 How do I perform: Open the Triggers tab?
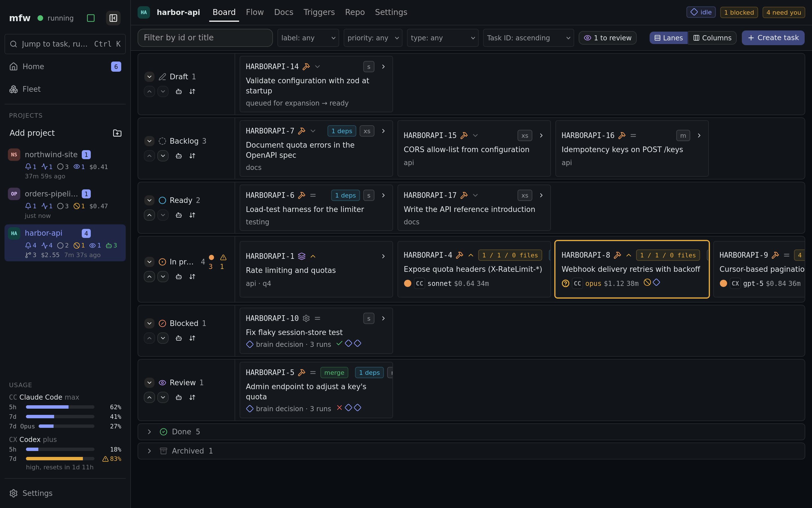(319, 12)
